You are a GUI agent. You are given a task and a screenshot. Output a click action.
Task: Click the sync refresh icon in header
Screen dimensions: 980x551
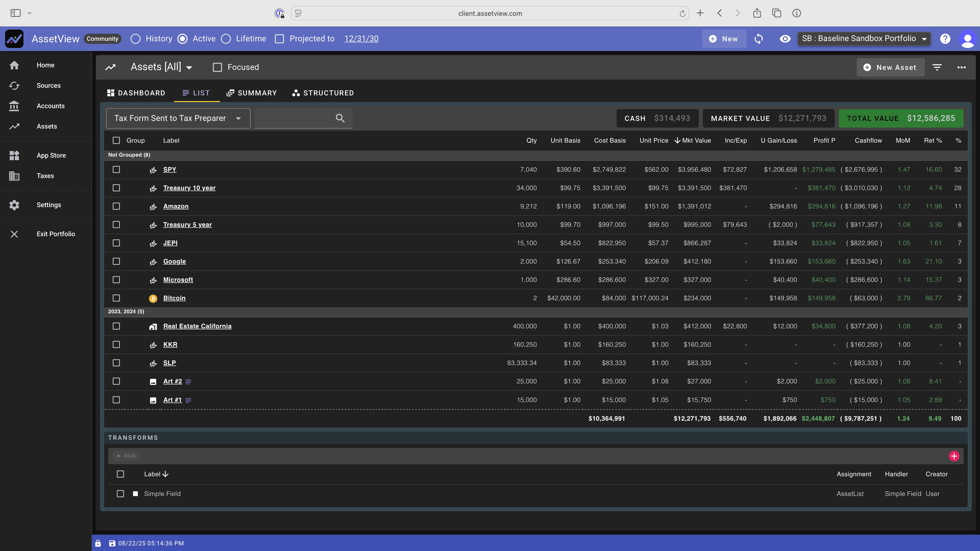(758, 39)
